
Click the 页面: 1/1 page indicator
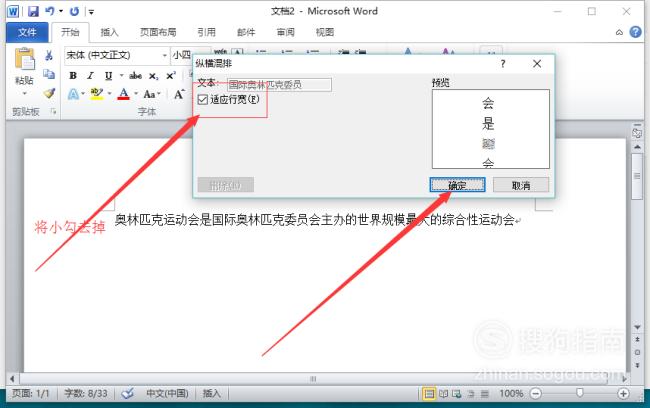(31, 393)
